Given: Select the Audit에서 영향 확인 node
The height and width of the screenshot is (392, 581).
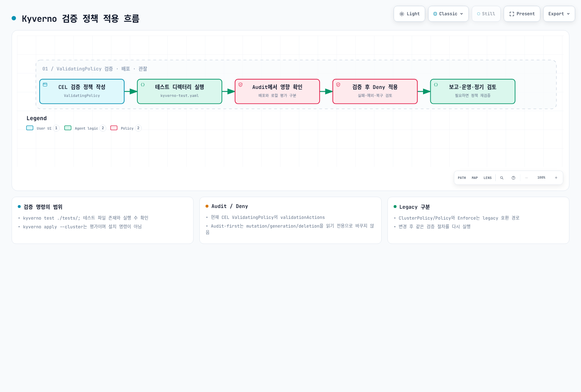Looking at the screenshot, I should click(x=277, y=91).
